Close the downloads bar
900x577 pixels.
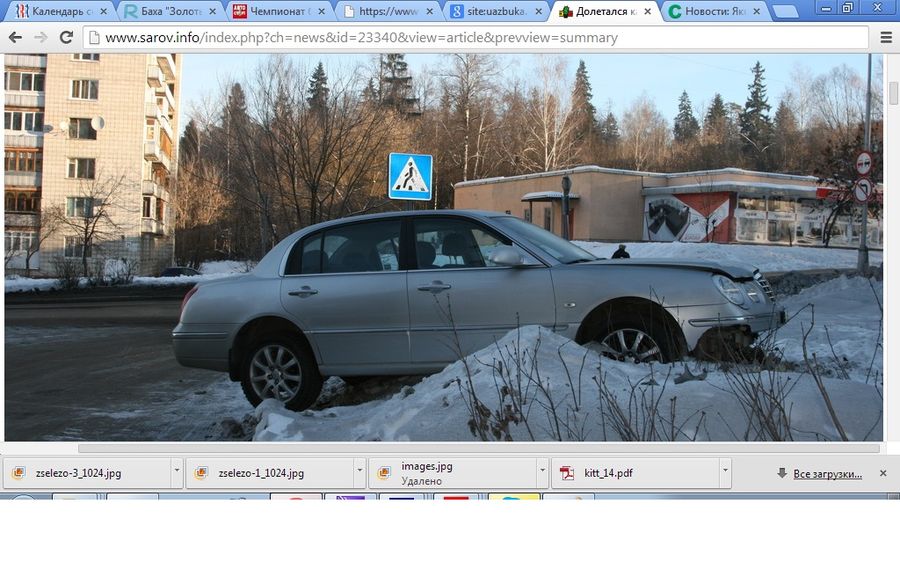(883, 473)
